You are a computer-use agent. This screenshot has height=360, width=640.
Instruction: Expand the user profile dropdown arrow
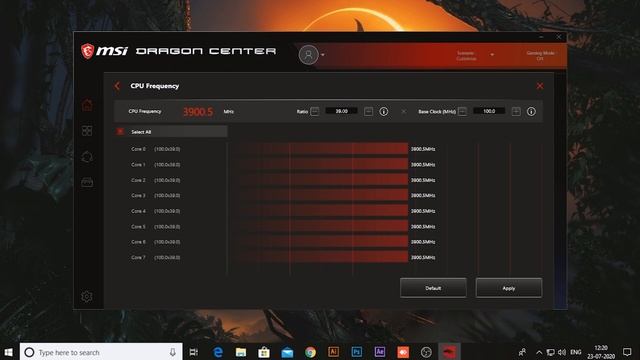coord(323,55)
